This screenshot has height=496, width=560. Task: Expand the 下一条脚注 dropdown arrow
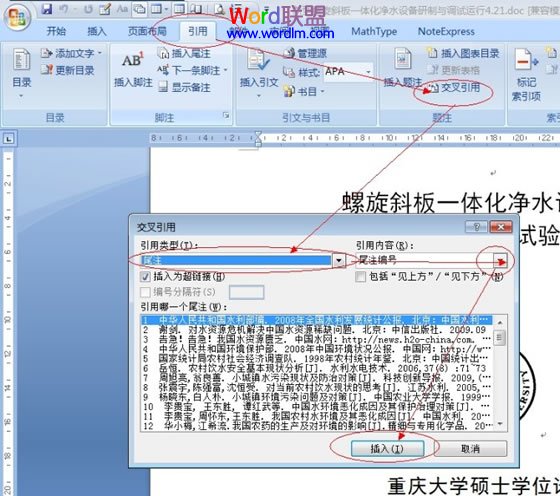point(226,70)
